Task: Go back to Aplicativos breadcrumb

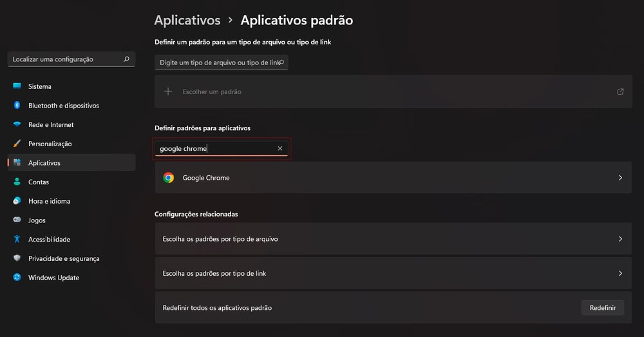Action: [x=187, y=20]
